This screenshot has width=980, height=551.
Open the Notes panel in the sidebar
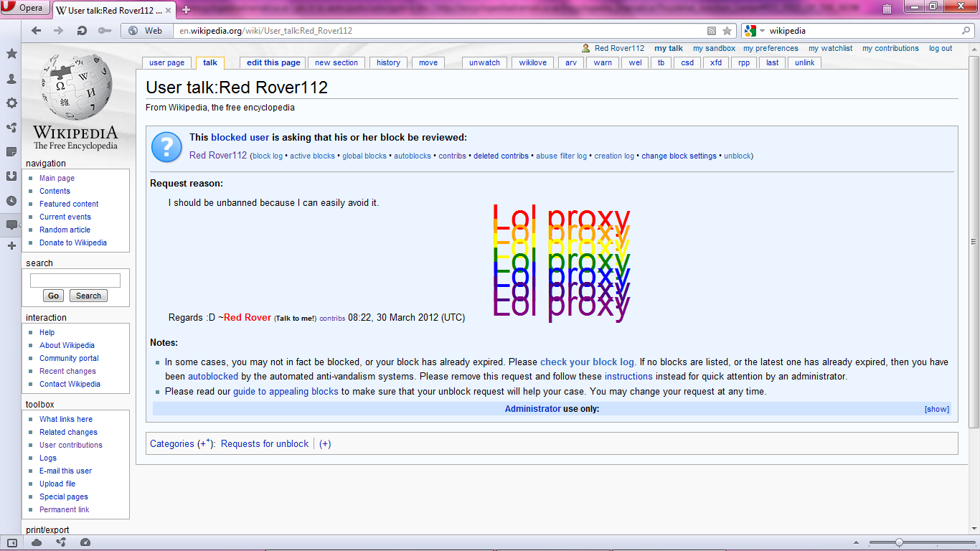point(11,151)
